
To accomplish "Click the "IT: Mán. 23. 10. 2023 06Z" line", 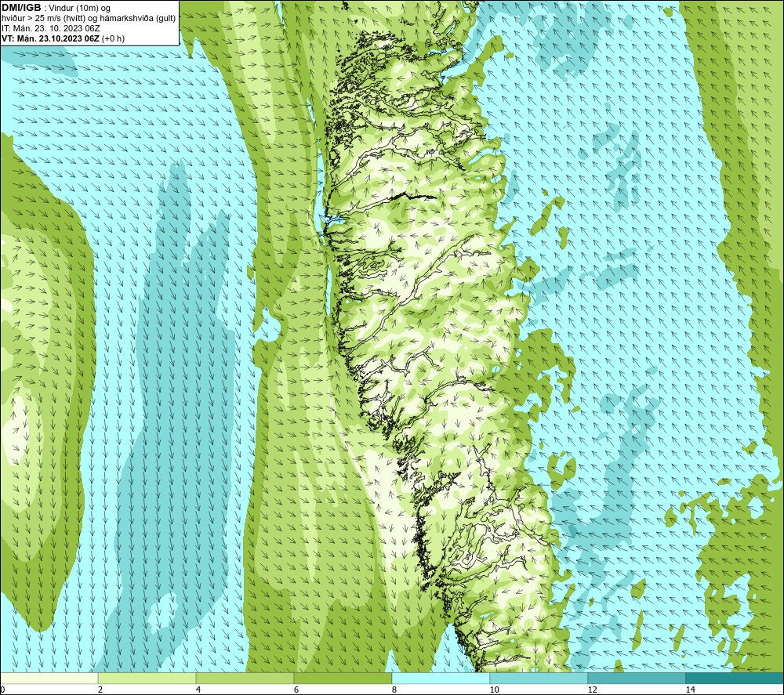I will click(x=51, y=28).
